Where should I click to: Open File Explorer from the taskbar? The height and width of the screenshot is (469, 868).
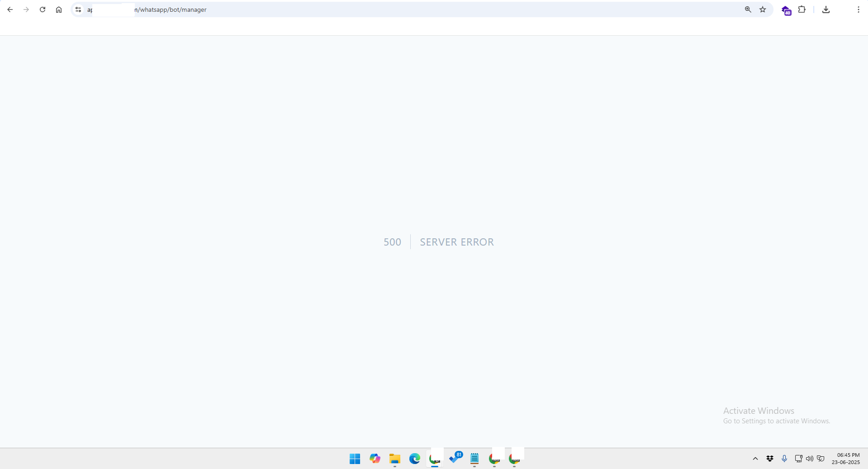tap(394, 459)
